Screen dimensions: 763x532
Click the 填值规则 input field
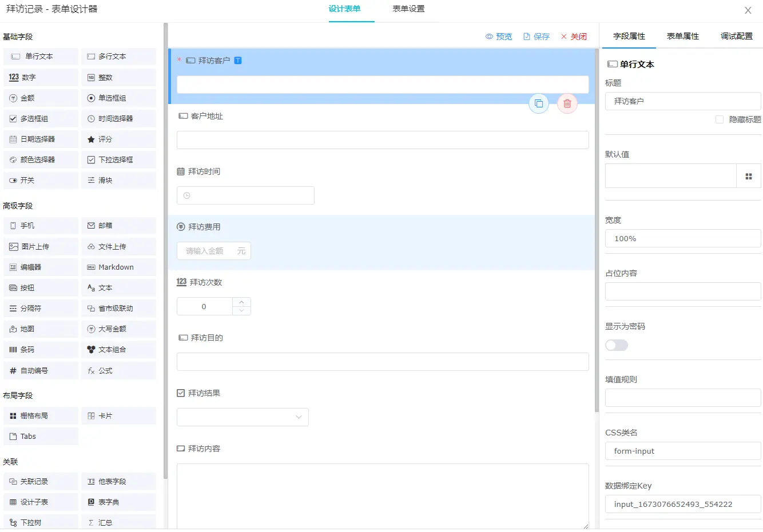683,398
